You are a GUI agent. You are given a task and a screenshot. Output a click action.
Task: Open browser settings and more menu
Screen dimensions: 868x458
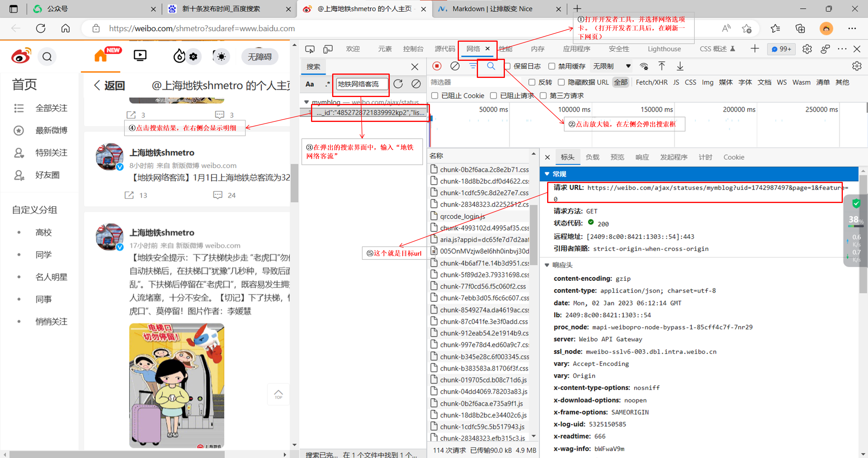pyautogui.click(x=852, y=28)
